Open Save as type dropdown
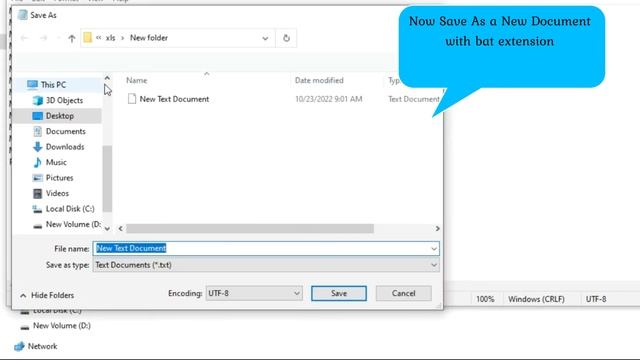This screenshot has height=360, width=640. (x=266, y=265)
